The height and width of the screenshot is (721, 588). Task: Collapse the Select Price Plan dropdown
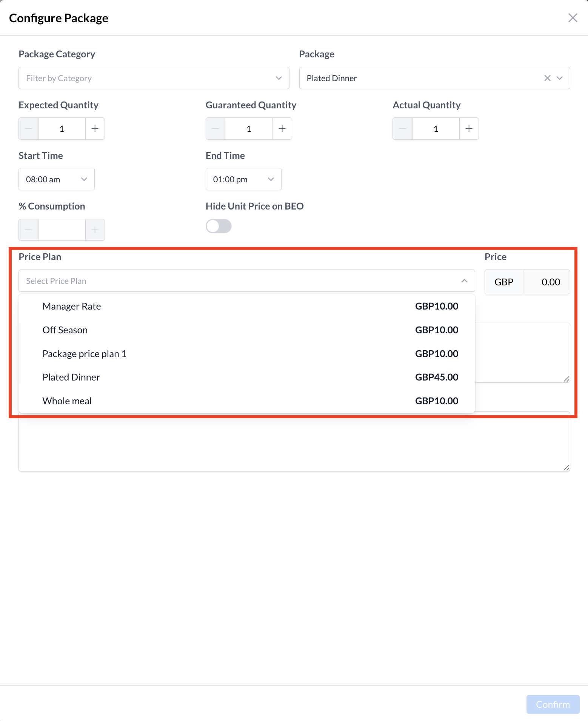coord(464,281)
